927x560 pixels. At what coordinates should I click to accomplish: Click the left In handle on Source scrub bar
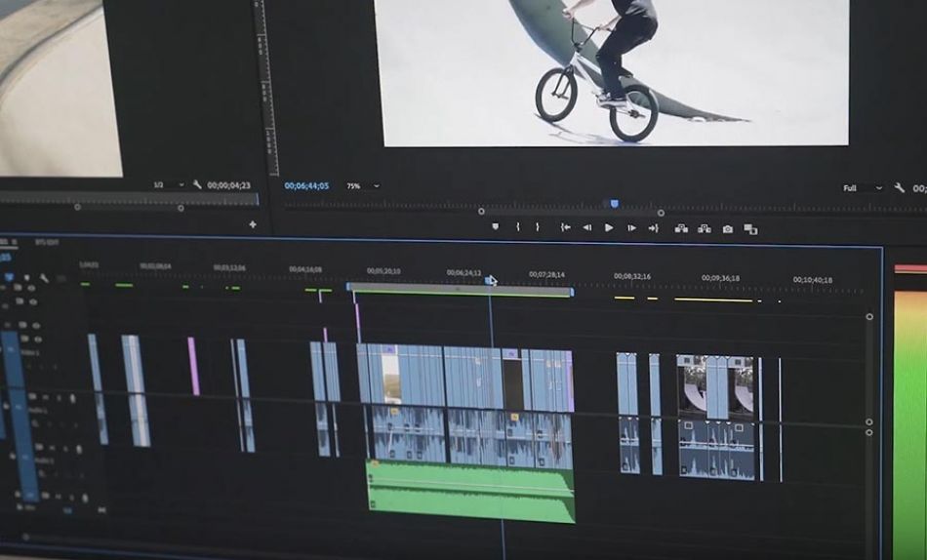[77, 207]
